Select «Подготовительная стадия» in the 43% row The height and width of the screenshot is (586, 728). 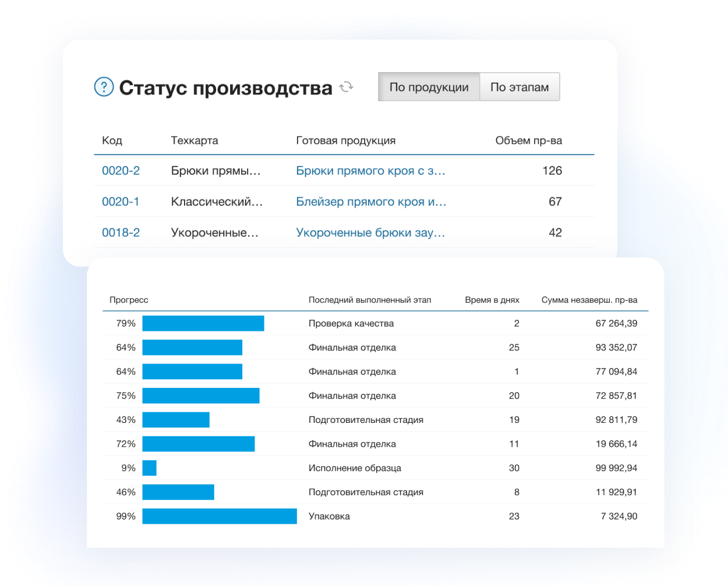[366, 419]
